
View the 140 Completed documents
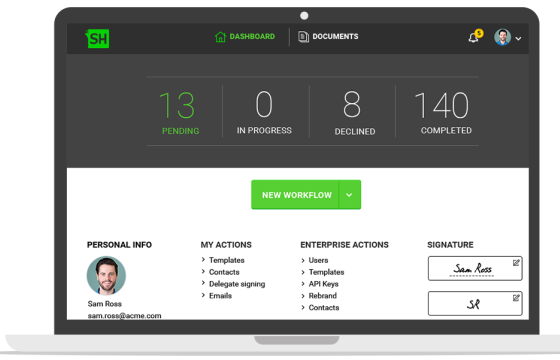[x=443, y=112]
